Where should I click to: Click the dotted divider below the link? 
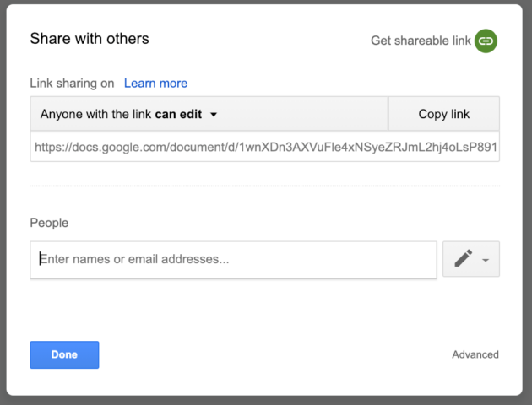264,186
